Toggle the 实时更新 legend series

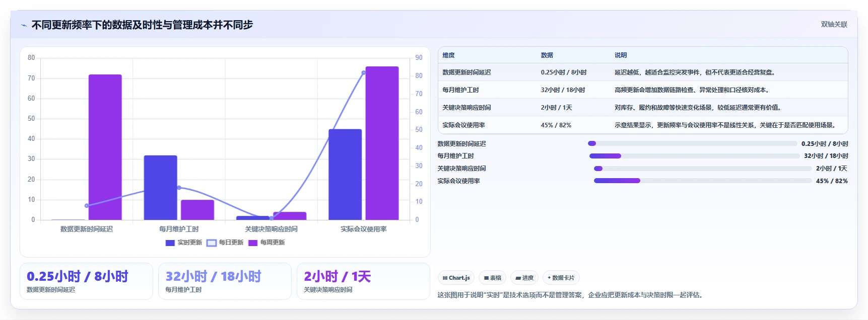point(184,243)
